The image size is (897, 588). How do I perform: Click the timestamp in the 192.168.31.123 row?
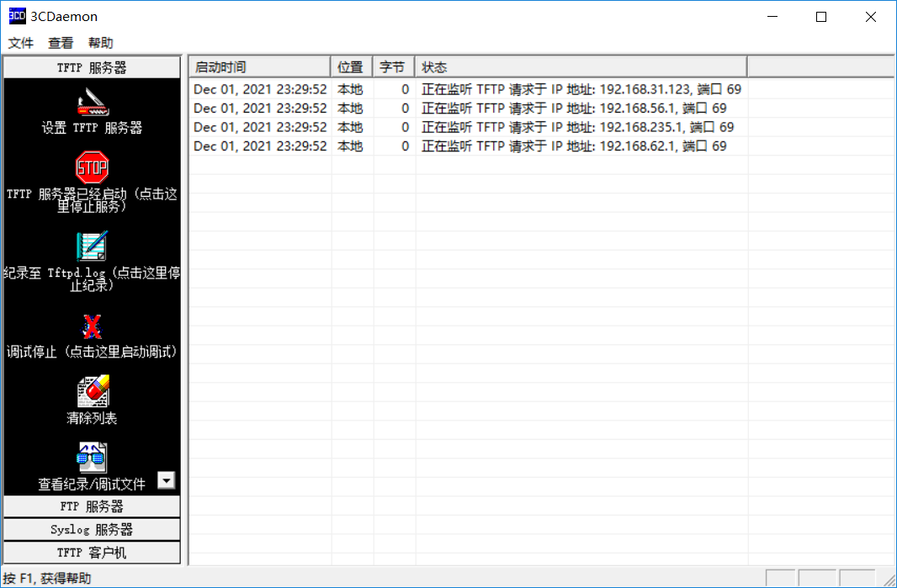click(260, 89)
